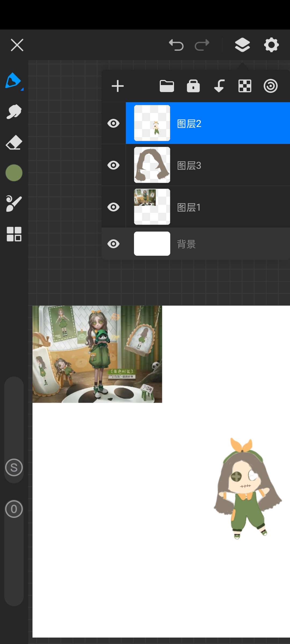Select the 图层1 reference layer thumbnail
The image size is (290, 644).
[152, 207]
